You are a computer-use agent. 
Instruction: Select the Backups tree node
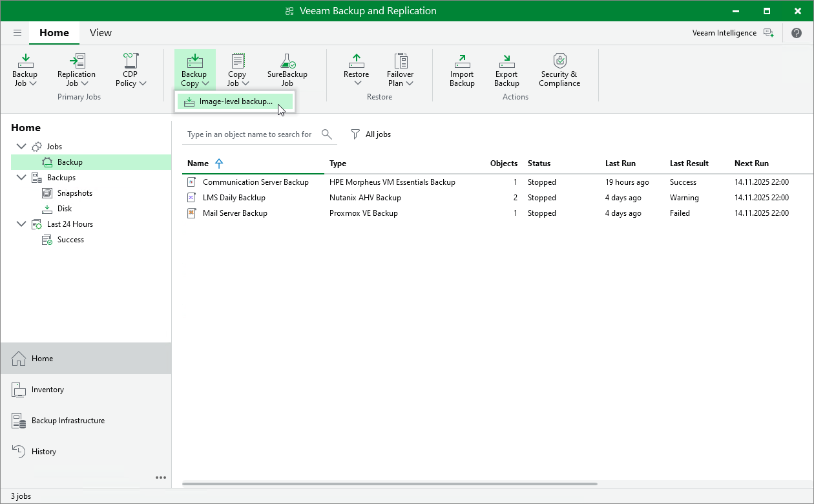pos(61,178)
